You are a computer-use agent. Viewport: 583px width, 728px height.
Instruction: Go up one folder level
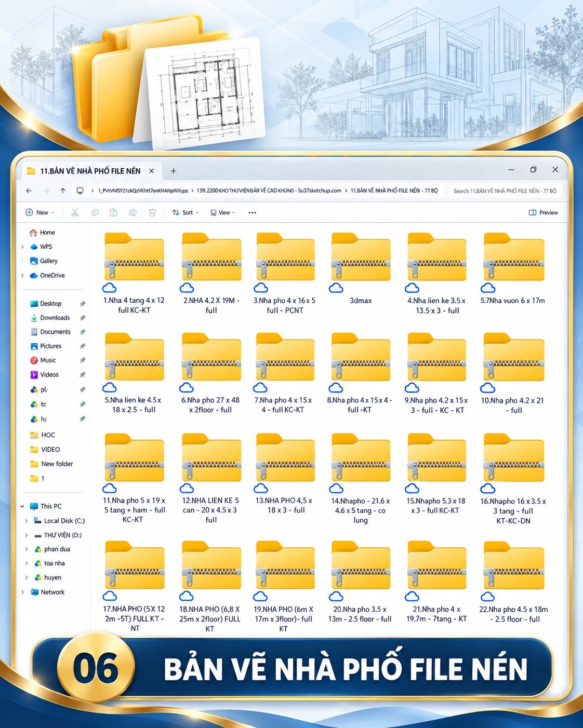pyautogui.click(x=63, y=191)
